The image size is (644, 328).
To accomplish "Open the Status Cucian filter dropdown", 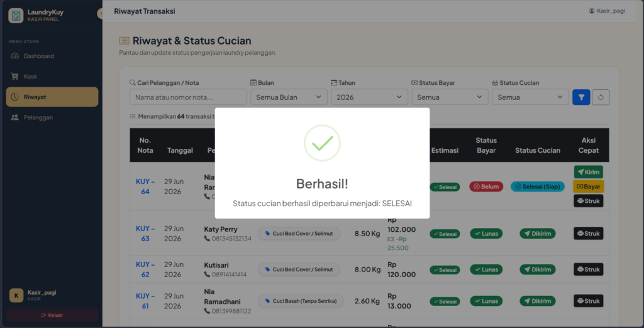I will [530, 97].
